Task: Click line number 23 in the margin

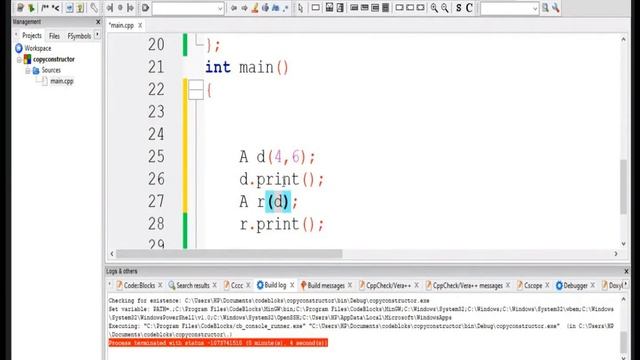Action: point(156,112)
